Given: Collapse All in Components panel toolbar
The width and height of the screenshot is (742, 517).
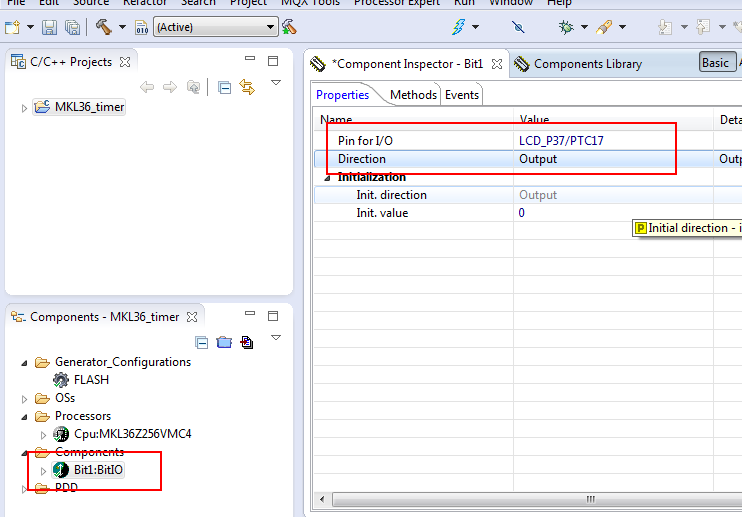Looking at the screenshot, I should tap(202, 343).
